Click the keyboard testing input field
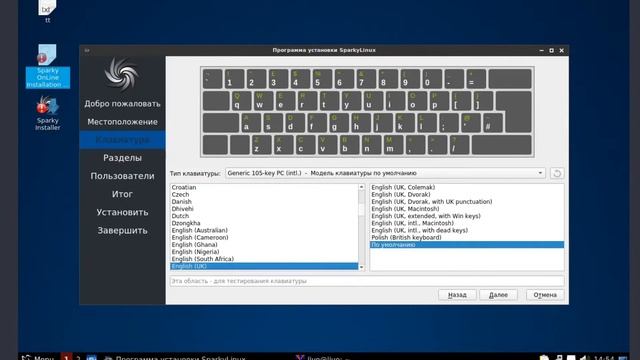 [367, 281]
